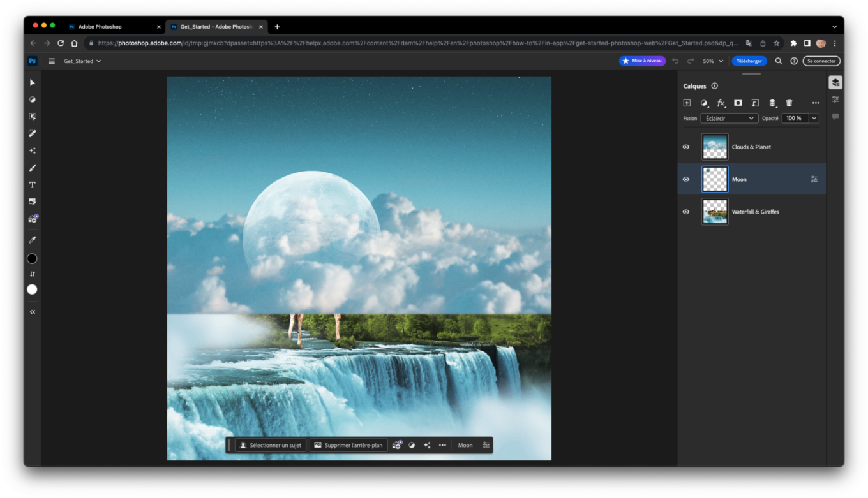Choose the selection rectangle tool in left toolbar
The height and width of the screenshot is (498, 868).
tap(33, 117)
